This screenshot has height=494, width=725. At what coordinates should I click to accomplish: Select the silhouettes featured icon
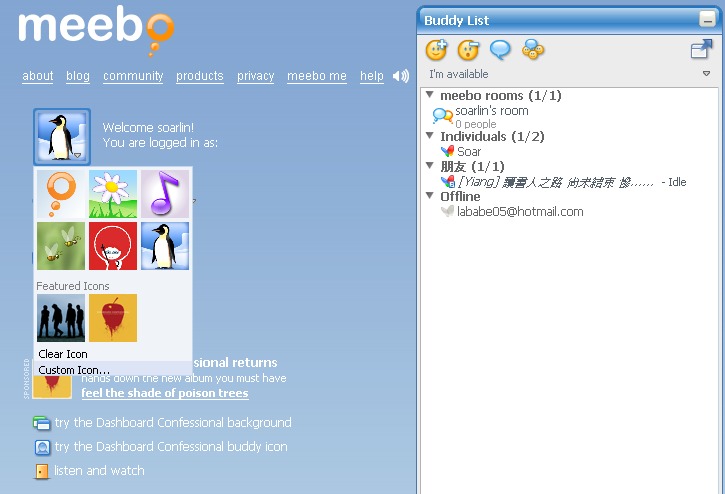click(x=61, y=318)
